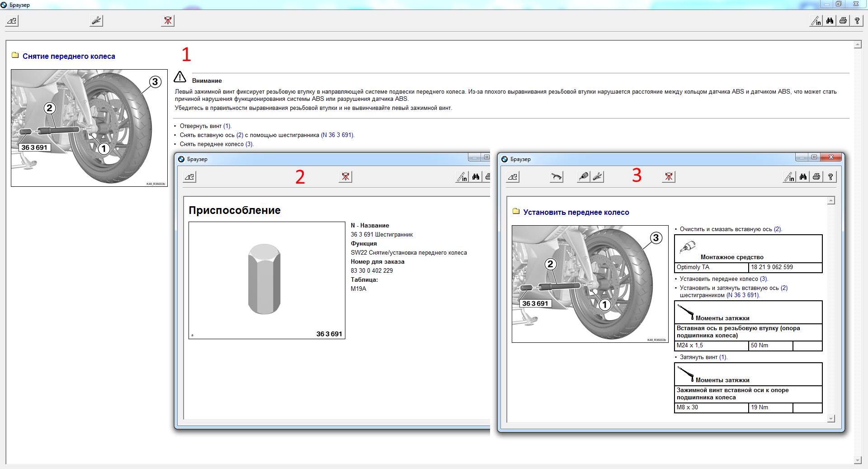868x469 pixels.
Task: Click the torque wrench icon above 'Зажимной винт вставной оси'
Action: coord(685,374)
